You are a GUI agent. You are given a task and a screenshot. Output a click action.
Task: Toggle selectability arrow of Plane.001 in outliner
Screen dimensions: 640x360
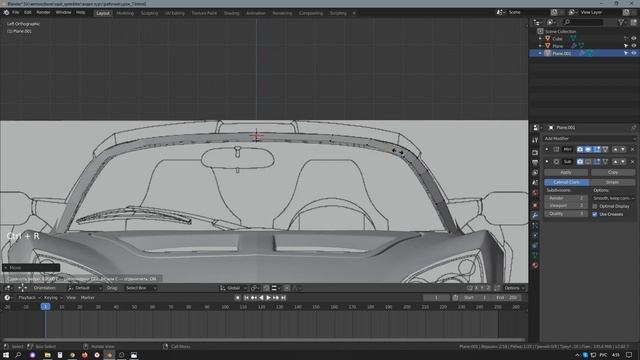point(626,53)
